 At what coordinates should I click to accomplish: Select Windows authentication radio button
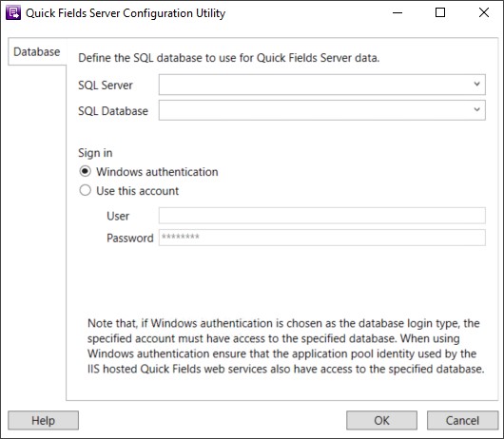point(86,171)
